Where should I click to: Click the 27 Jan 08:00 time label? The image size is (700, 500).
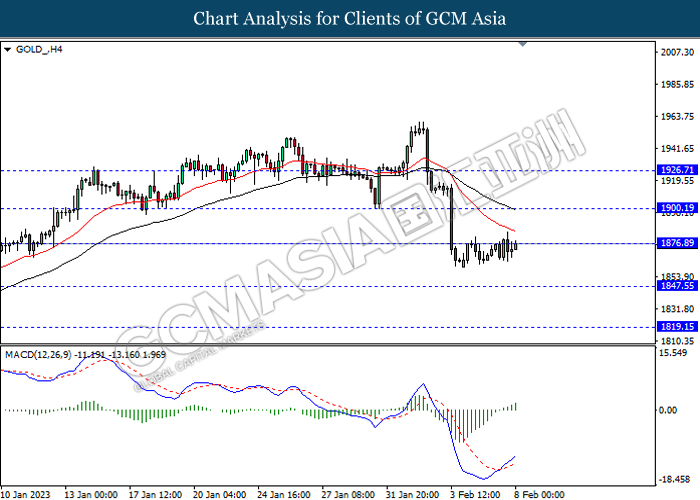348,495
